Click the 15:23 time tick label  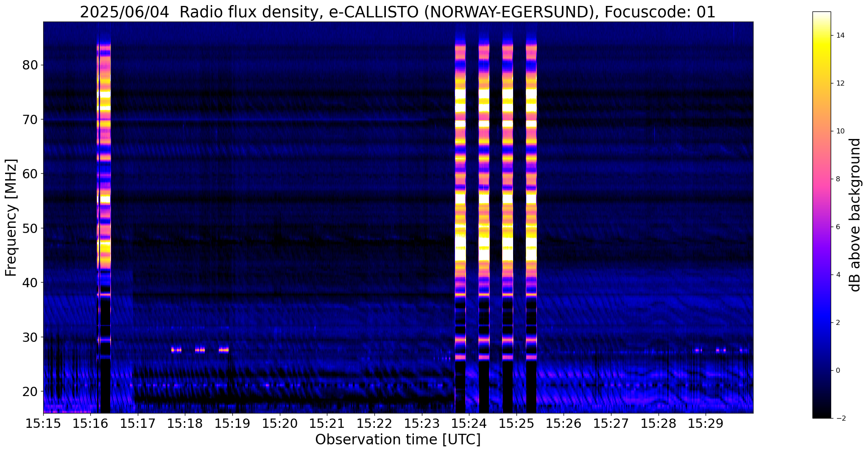point(422,424)
